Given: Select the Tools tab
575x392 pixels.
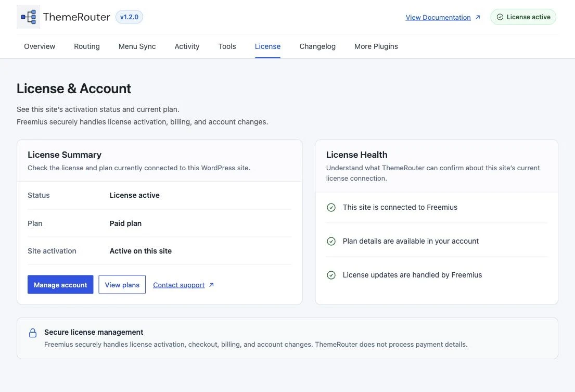Looking at the screenshot, I should [x=227, y=46].
